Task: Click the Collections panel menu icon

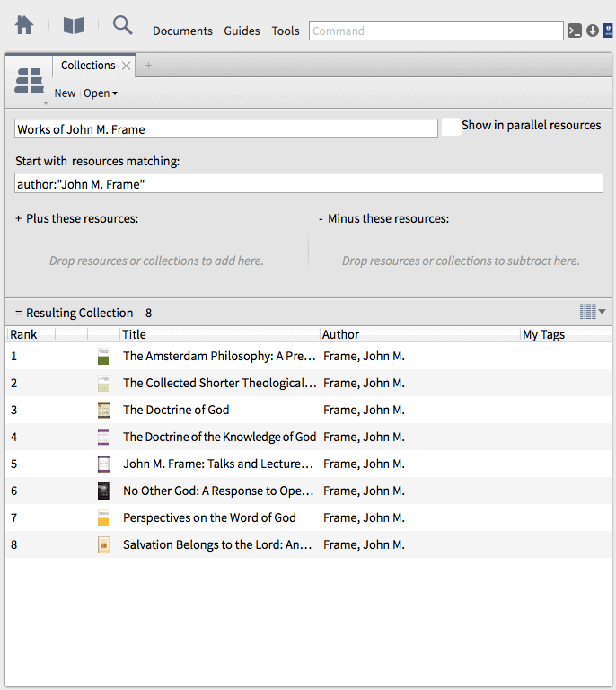Action: [30, 83]
